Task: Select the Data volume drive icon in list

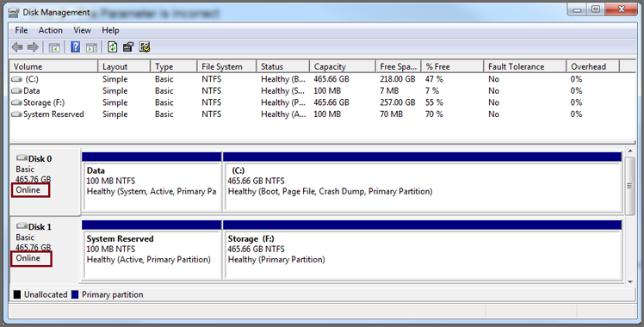Action: click(17, 90)
